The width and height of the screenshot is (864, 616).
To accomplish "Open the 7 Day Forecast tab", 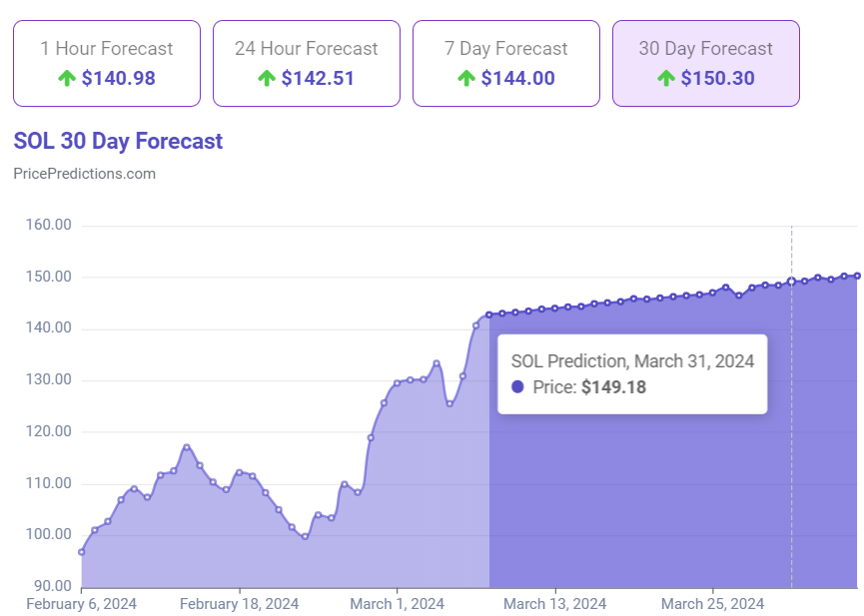I will point(505,63).
